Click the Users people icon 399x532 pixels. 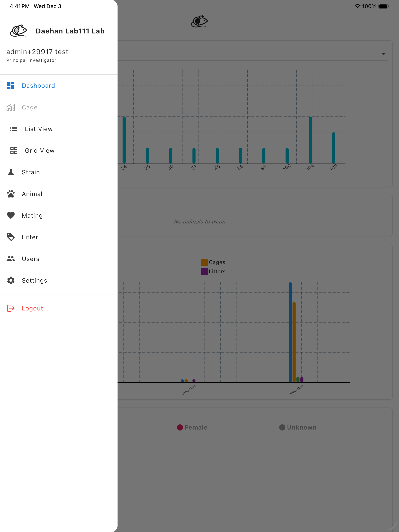(11, 258)
